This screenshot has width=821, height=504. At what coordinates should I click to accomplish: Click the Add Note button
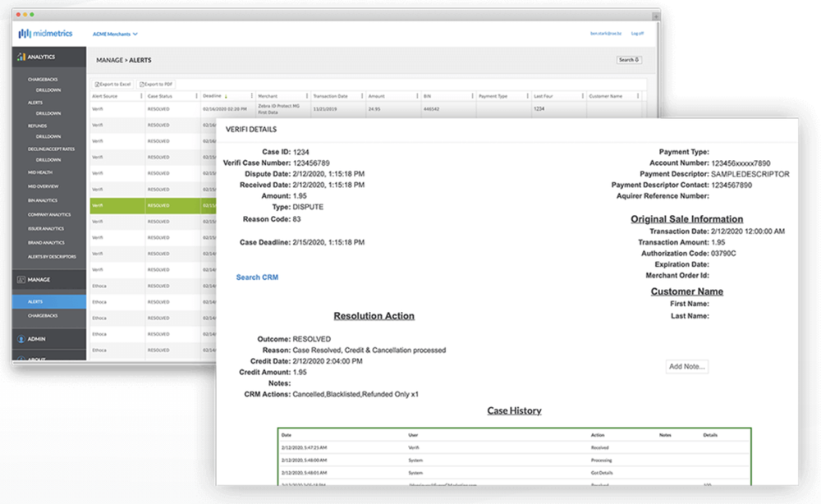pyautogui.click(x=687, y=366)
